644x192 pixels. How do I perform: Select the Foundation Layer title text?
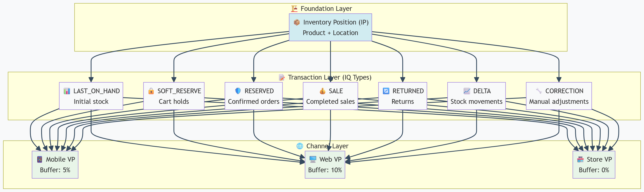[x=326, y=9]
